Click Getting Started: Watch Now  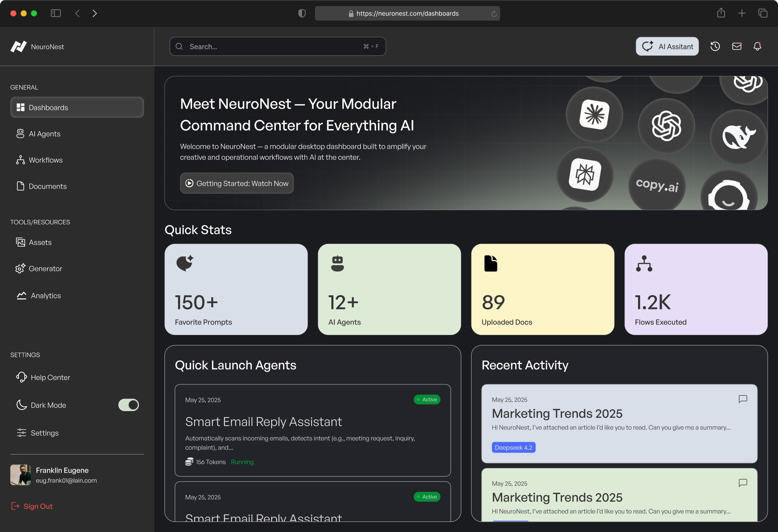(236, 183)
